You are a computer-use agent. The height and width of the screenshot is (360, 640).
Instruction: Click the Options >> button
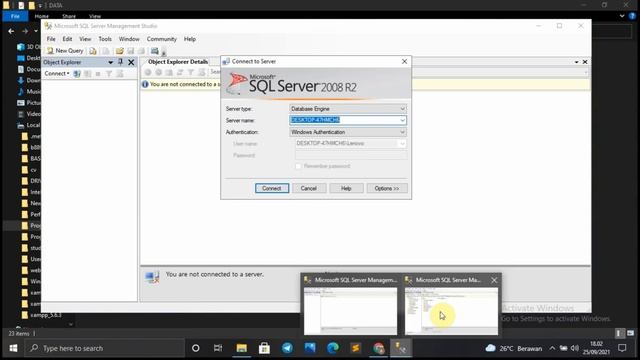click(x=387, y=188)
